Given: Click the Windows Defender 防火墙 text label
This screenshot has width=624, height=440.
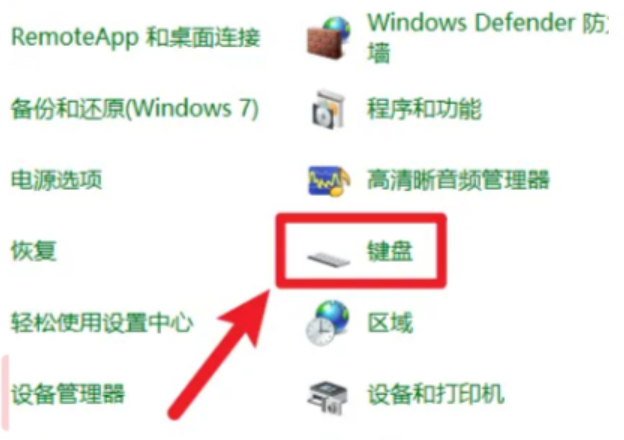Looking at the screenshot, I should 487,37.
